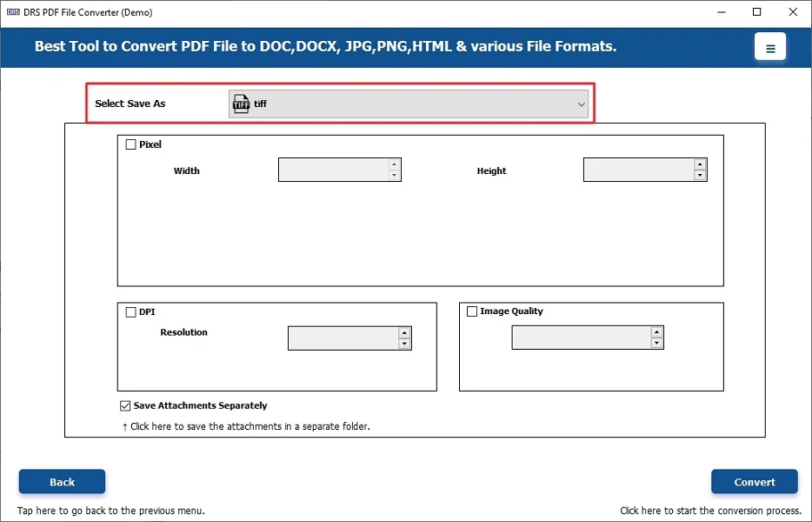The width and height of the screenshot is (812, 522).
Task: Enable the Pixel checkbox
Action: (131, 144)
